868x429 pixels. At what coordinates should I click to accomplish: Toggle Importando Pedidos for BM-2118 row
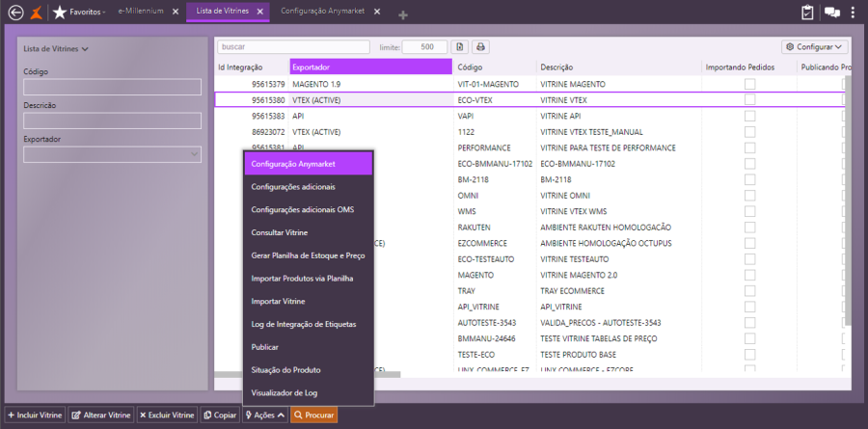(749, 179)
